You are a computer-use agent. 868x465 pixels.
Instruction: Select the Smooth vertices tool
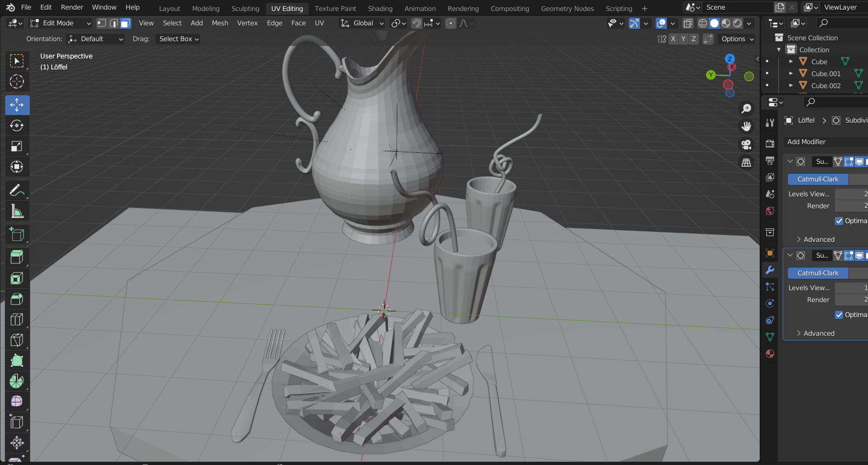17,401
